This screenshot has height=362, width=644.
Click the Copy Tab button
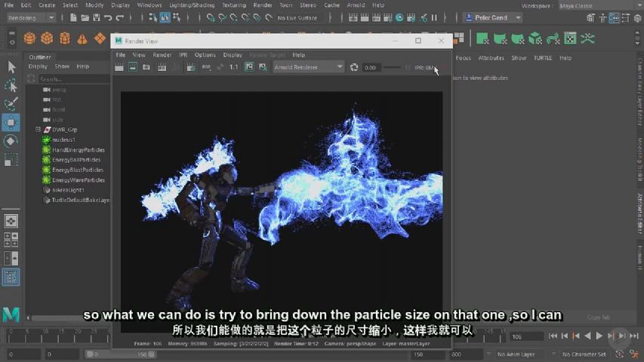pos(599,317)
